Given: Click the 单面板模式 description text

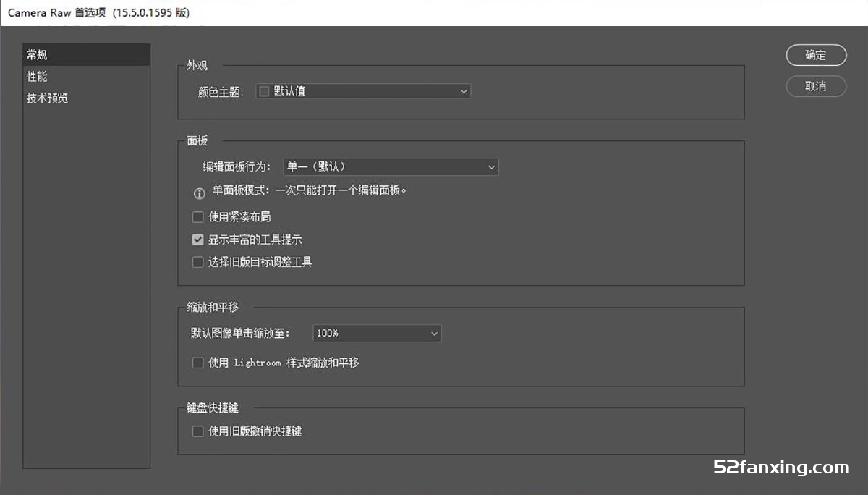Looking at the screenshot, I should 310,191.
